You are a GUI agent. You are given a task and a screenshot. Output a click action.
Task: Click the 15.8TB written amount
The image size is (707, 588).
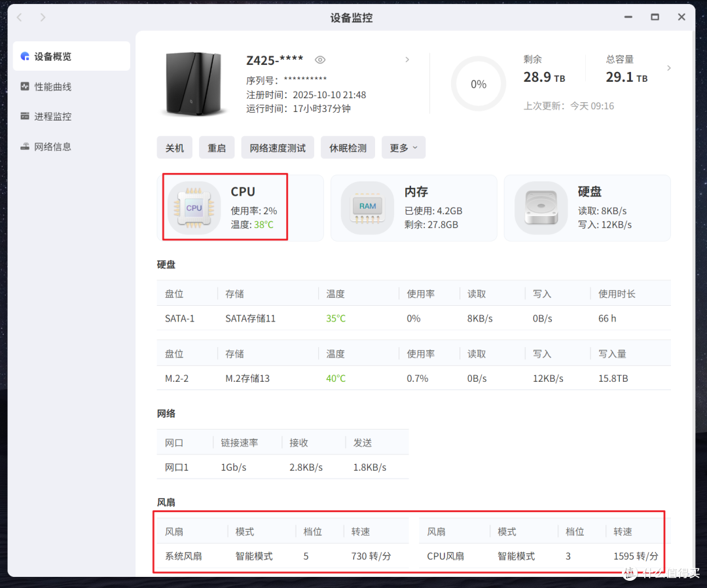tap(613, 378)
